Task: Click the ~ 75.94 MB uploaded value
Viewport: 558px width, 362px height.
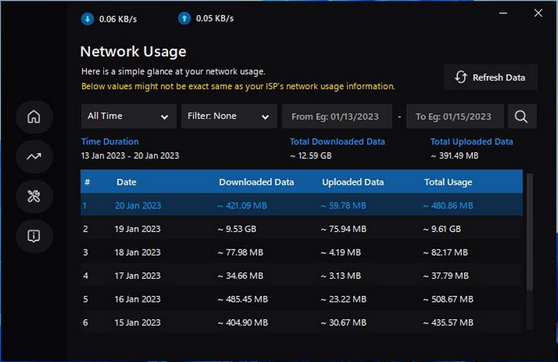Action: [343, 229]
